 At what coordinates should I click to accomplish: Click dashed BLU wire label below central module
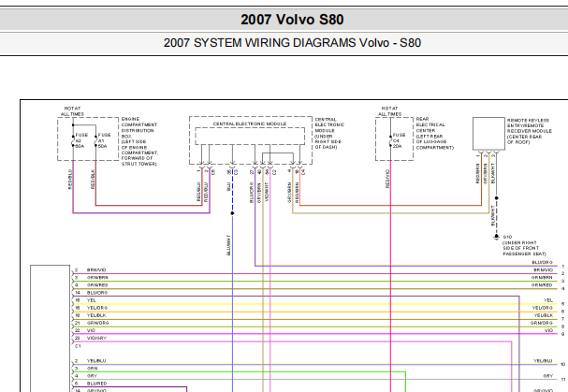(x=228, y=186)
